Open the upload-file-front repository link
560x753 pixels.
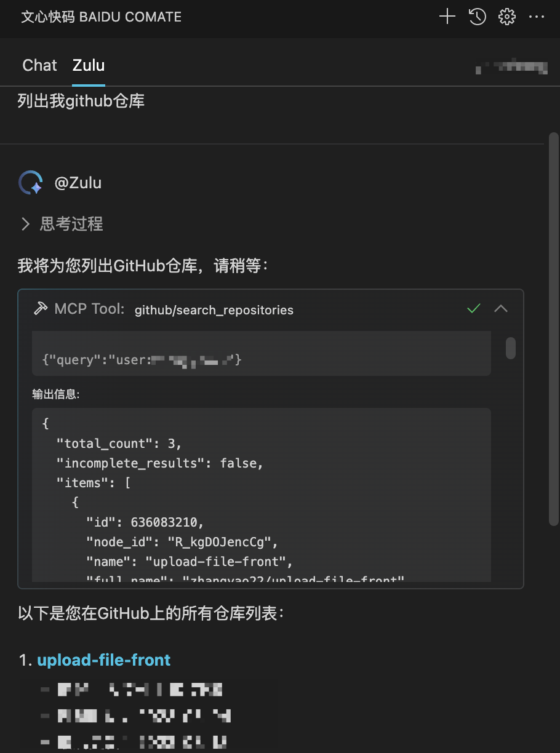click(x=104, y=660)
